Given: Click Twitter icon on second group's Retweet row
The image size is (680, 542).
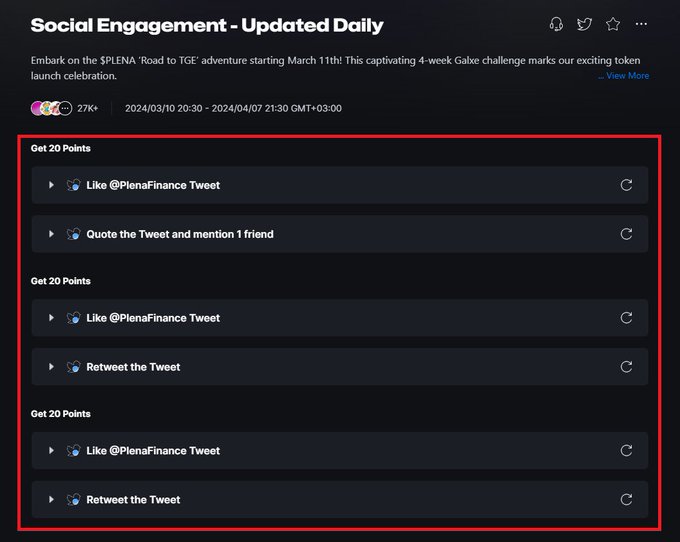Looking at the screenshot, I should 73,367.
